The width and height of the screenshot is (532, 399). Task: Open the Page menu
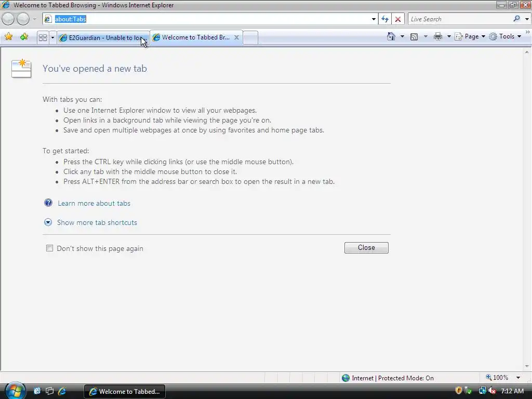coord(470,36)
